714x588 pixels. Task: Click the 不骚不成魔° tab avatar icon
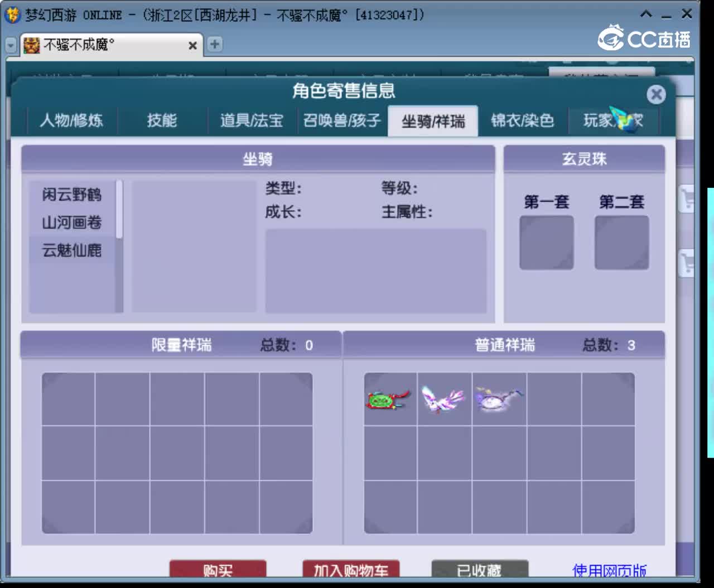point(32,45)
